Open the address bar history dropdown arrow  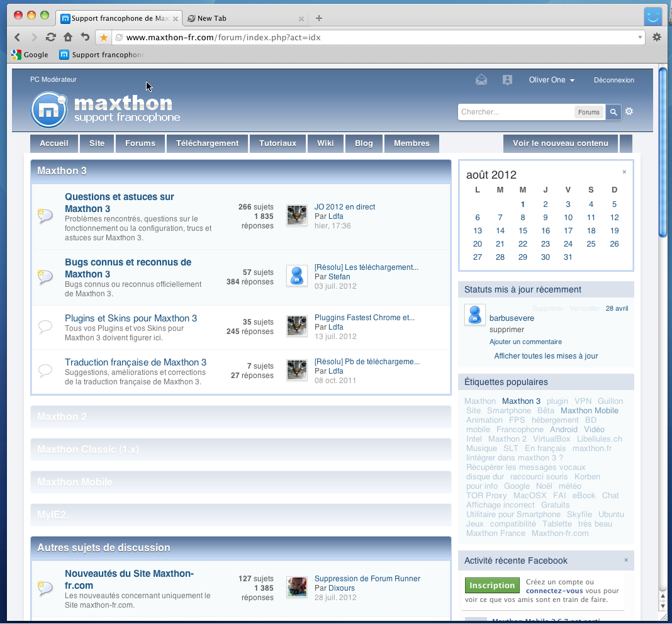640,37
